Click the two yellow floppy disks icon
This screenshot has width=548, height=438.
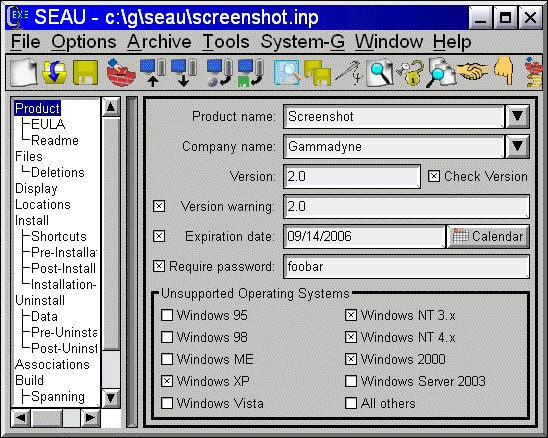(317, 72)
